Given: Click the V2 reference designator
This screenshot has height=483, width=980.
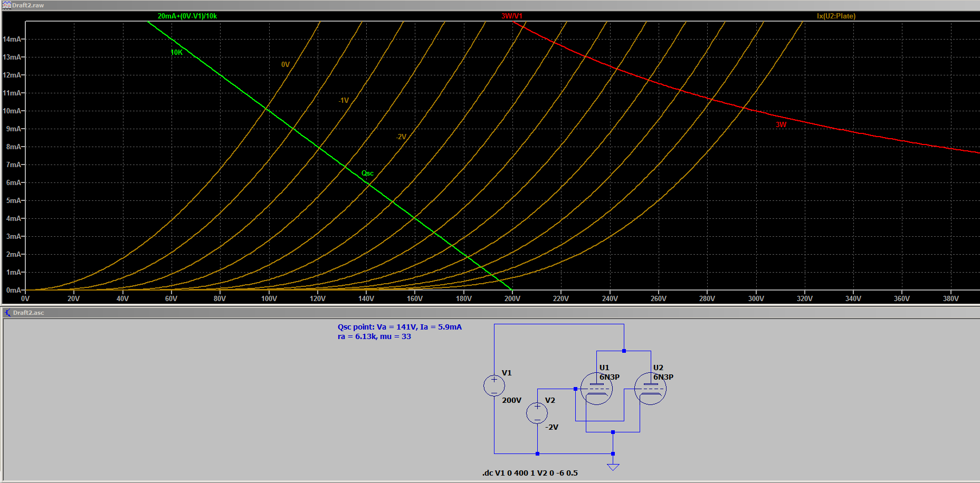Looking at the screenshot, I should (550, 400).
